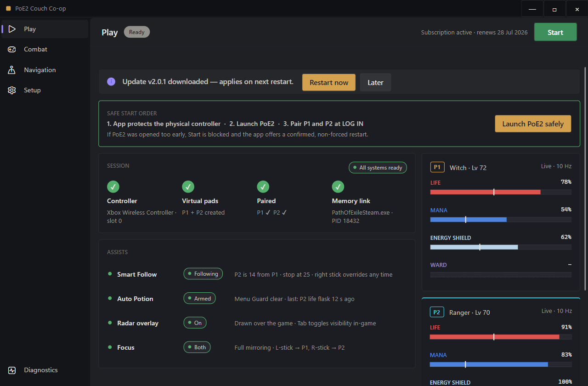Open the Play section in sidebar
The image size is (588, 386).
tap(45, 29)
